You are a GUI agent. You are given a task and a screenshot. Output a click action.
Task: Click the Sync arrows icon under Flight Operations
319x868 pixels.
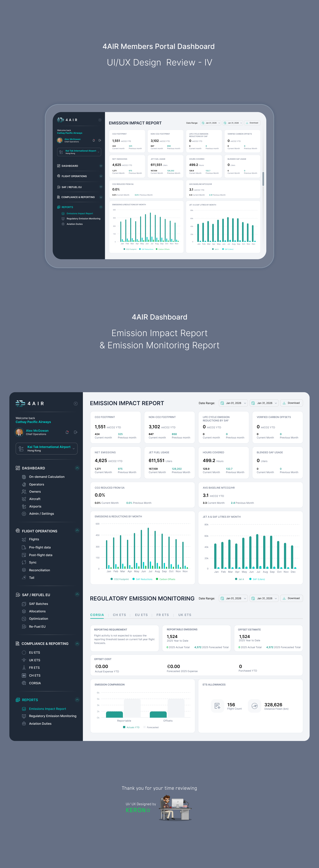(x=24, y=562)
